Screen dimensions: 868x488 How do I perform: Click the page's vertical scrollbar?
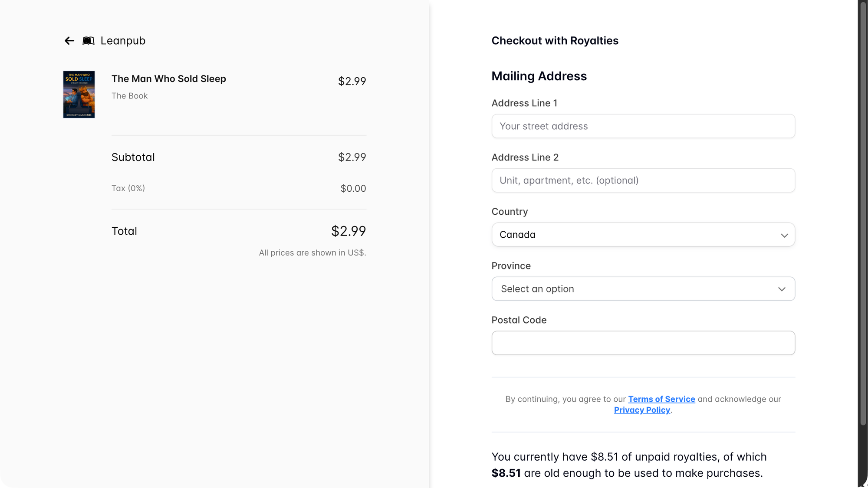(x=863, y=217)
